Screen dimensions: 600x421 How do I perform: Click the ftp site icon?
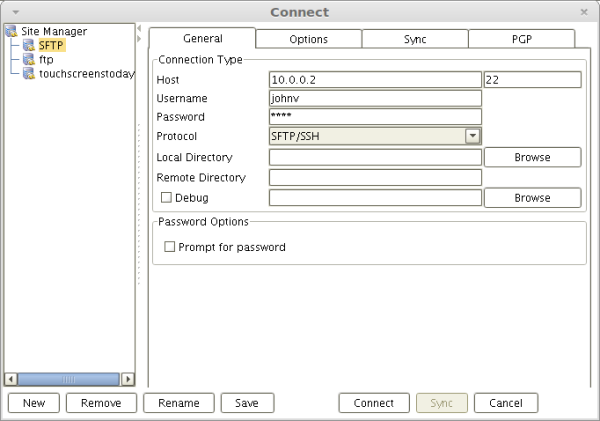point(29,59)
